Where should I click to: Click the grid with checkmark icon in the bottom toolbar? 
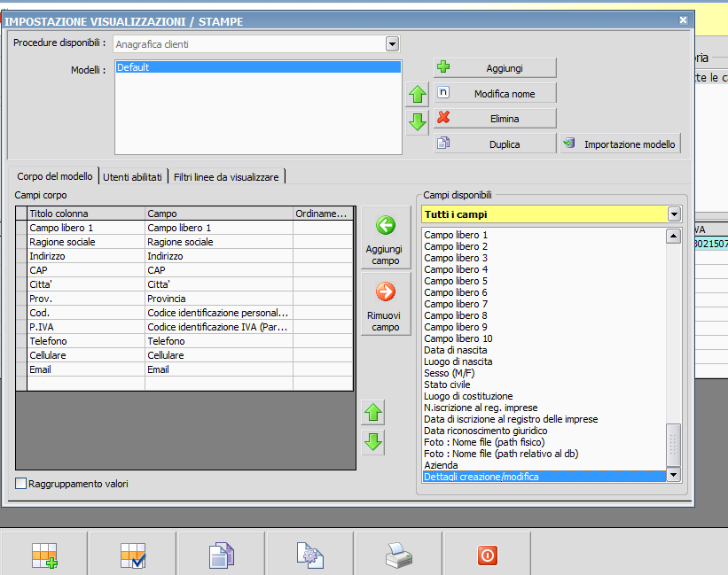point(133,555)
